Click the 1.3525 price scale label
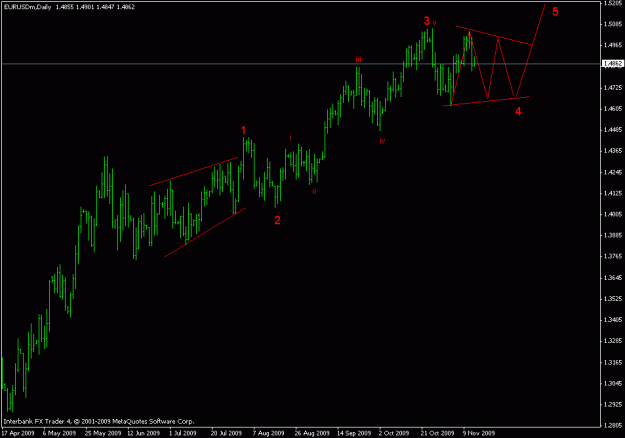This screenshot has width=625, height=438. point(613,299)
